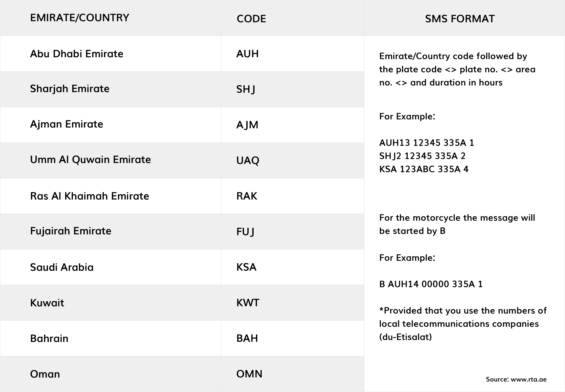Screen dimensions: 565x392
Task: Click the CODE column header
Action: tap(251, 19)
